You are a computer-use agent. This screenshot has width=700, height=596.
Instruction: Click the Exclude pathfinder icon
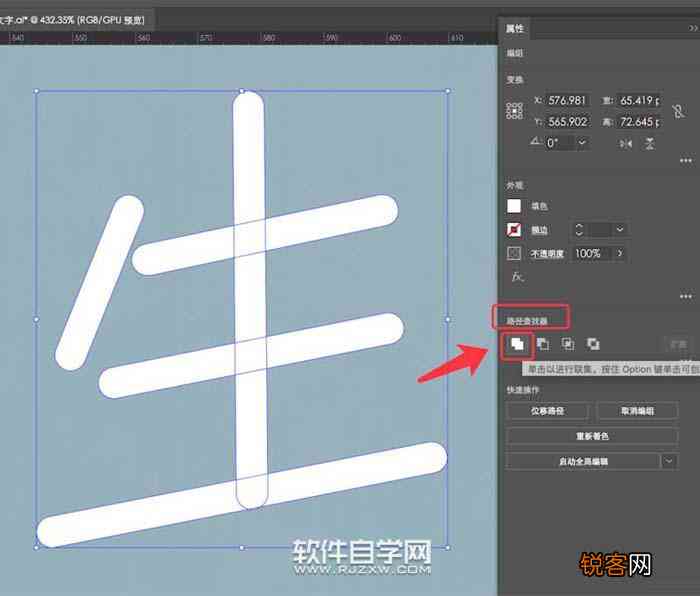[593, 344]
